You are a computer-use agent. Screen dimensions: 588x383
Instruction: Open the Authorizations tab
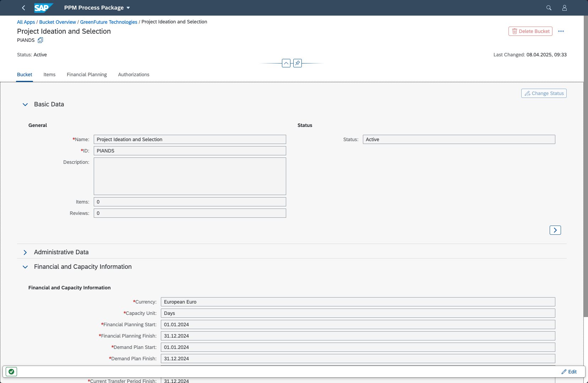tap(134, 74)
